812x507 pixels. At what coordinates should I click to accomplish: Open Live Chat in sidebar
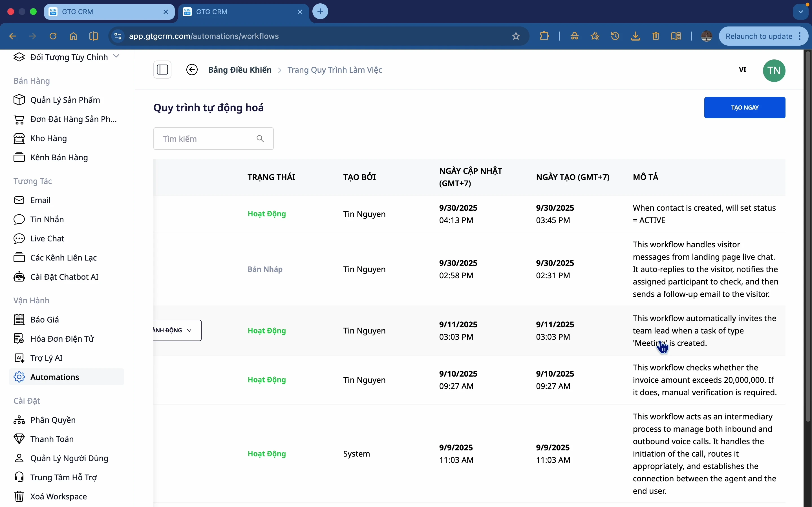pyautogui.click(x=47, y=238)
